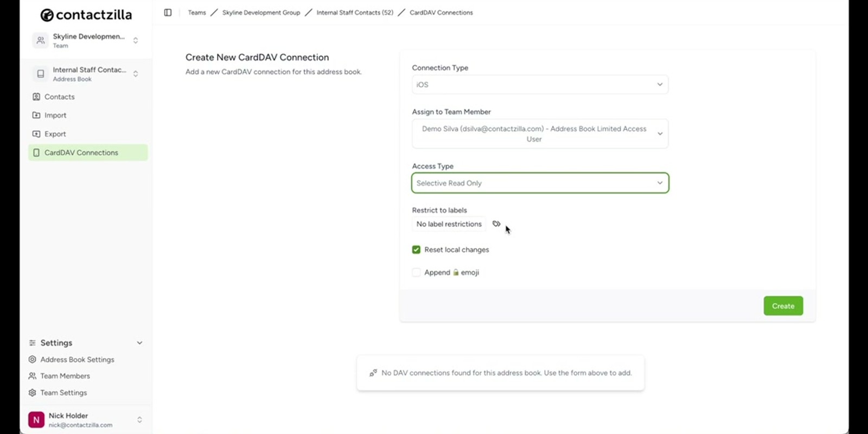Screen dimensions: 868x434
Task: Click the Settings heading label
Action: coord(56,343)
